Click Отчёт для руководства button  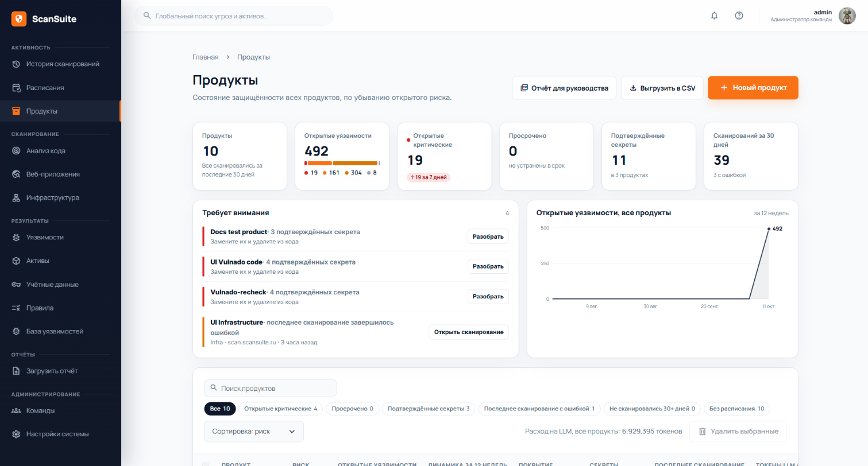pos(564,88)
